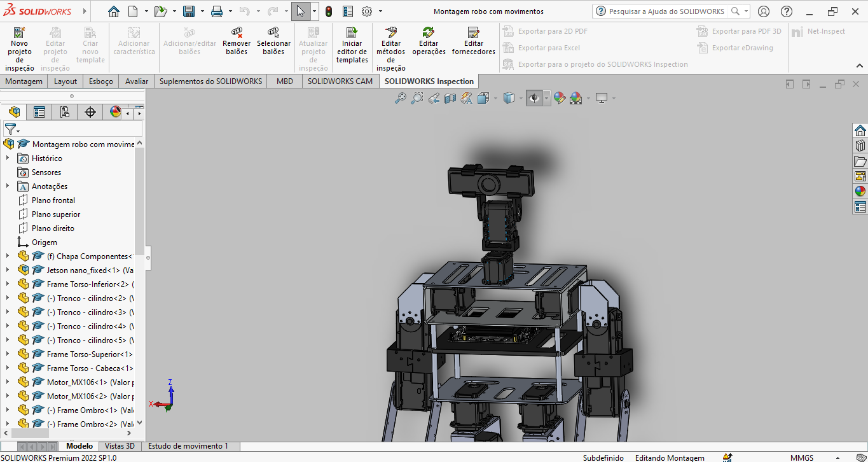Save the assembly with the Save icon
The height and width of the screenshot is (462, 868).
[x=189, y=11]
